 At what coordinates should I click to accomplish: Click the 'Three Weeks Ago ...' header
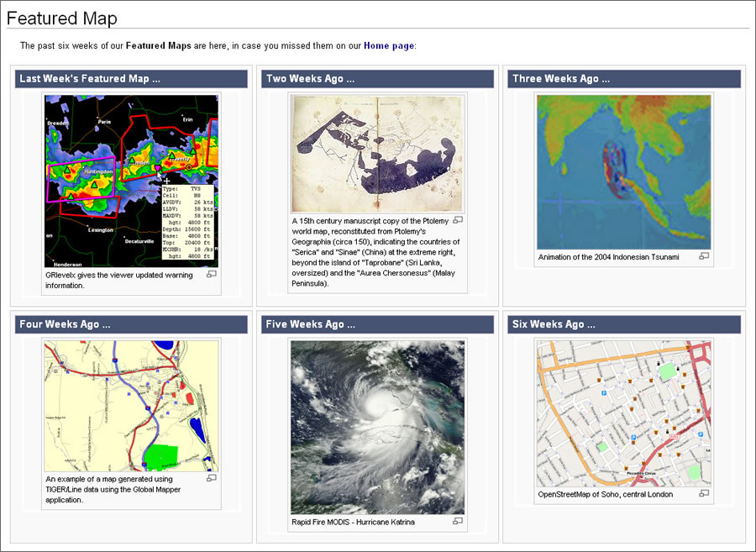(624, 79)
